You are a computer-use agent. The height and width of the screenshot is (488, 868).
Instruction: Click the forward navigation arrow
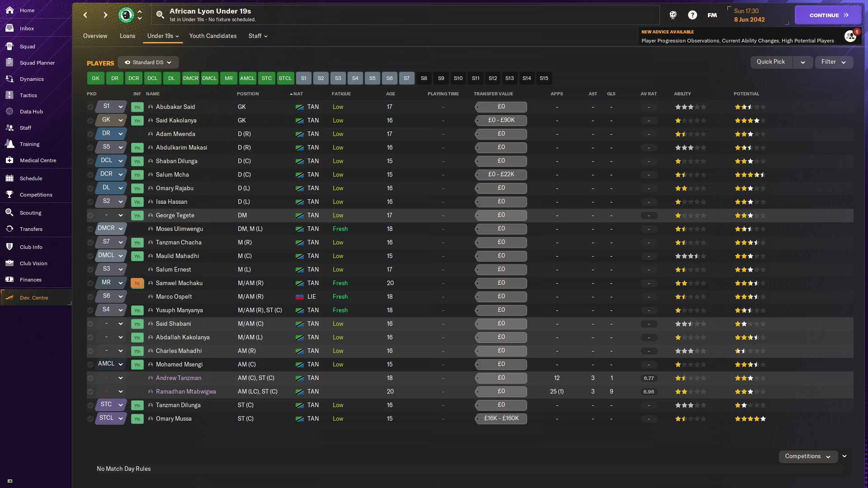[x=105, y=15]
